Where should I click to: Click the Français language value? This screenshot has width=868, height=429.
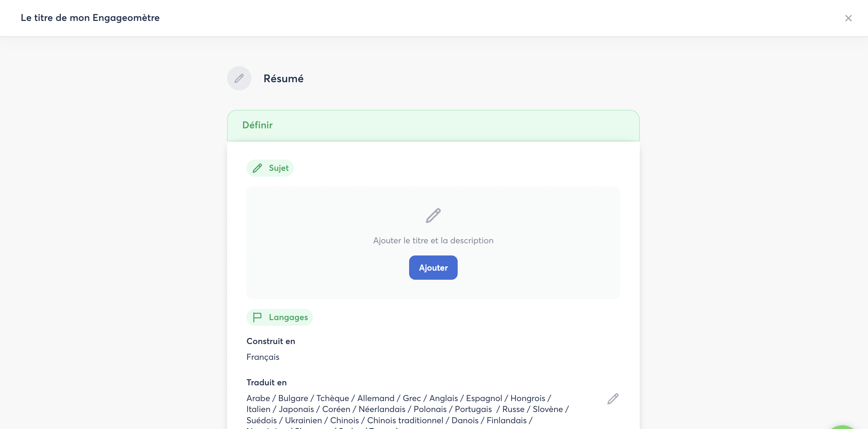(x=263, y=357)
